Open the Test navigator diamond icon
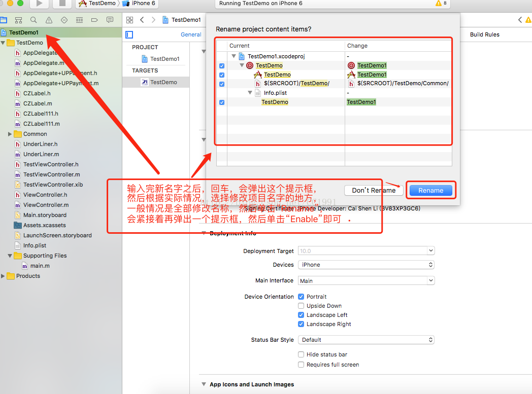 click(64, 20)
